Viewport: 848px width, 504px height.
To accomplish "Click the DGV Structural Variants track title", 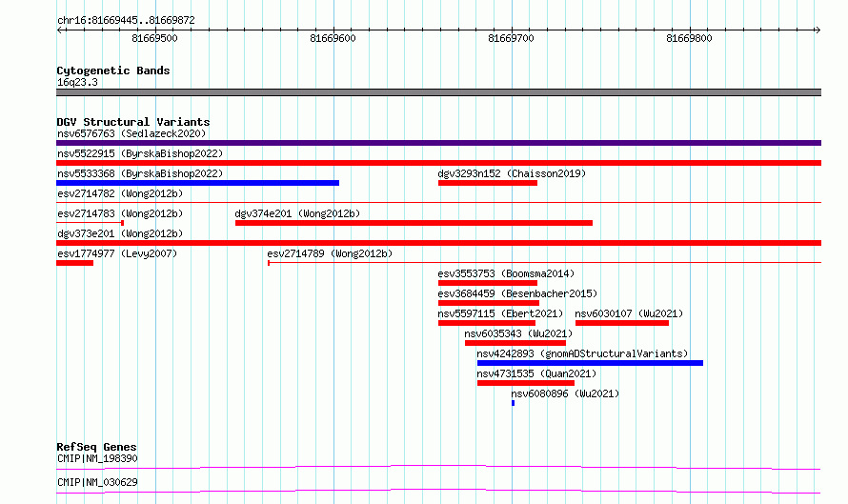I will [133, 122].
